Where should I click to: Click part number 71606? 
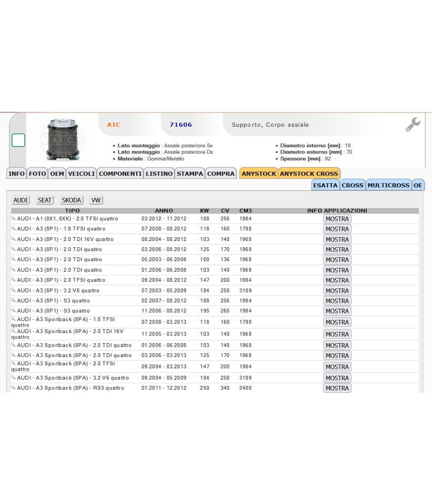coord(181,125)
